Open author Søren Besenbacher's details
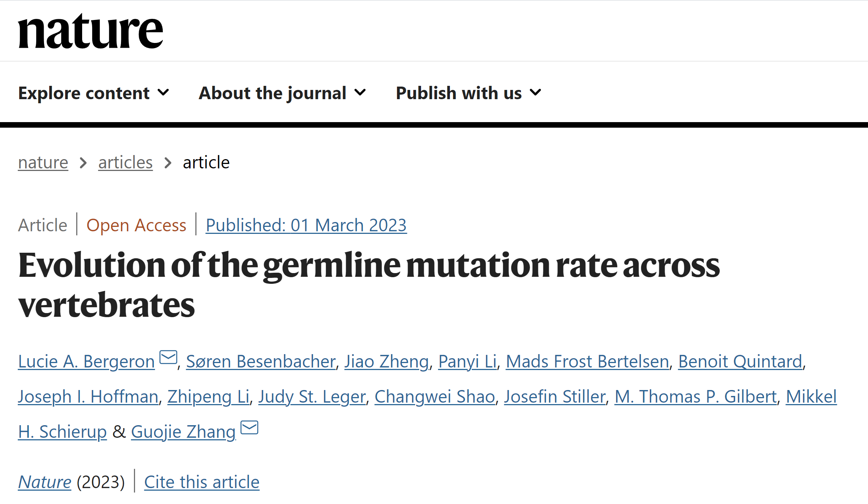The width and height of the screenshot is (868, 504). click(261, 361)
